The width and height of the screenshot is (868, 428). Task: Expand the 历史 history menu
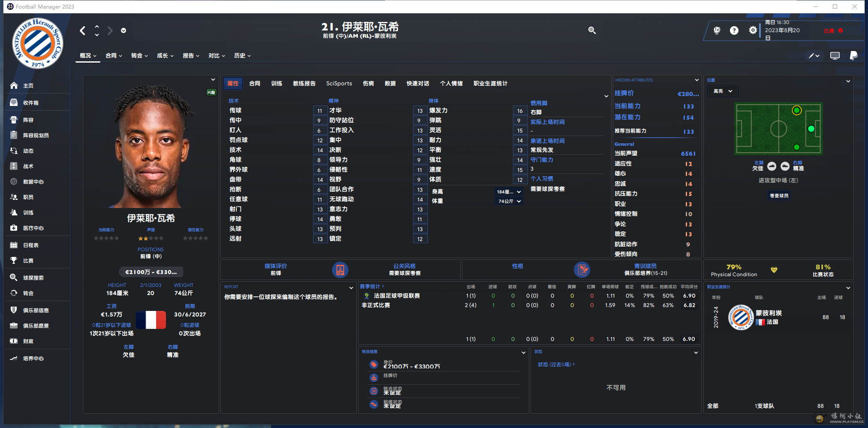tap(242, 56)
